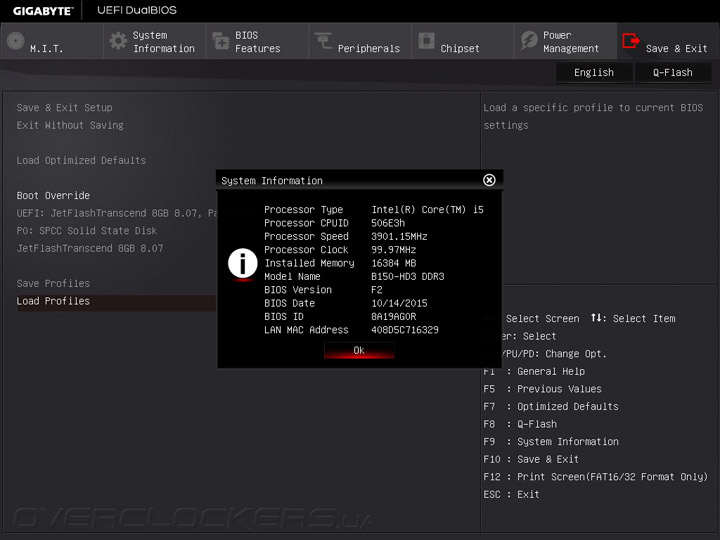Click the Power Management lightning icon
Screen dimensions: 720x540
[529, 41]
